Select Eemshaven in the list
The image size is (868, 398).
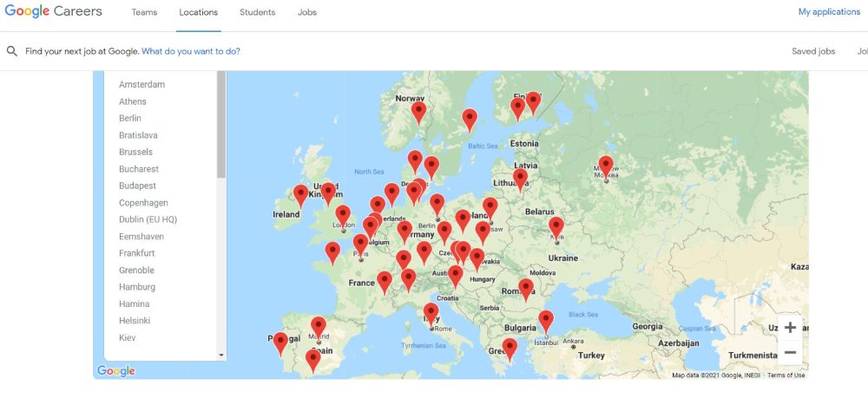(x=141, y=237)
